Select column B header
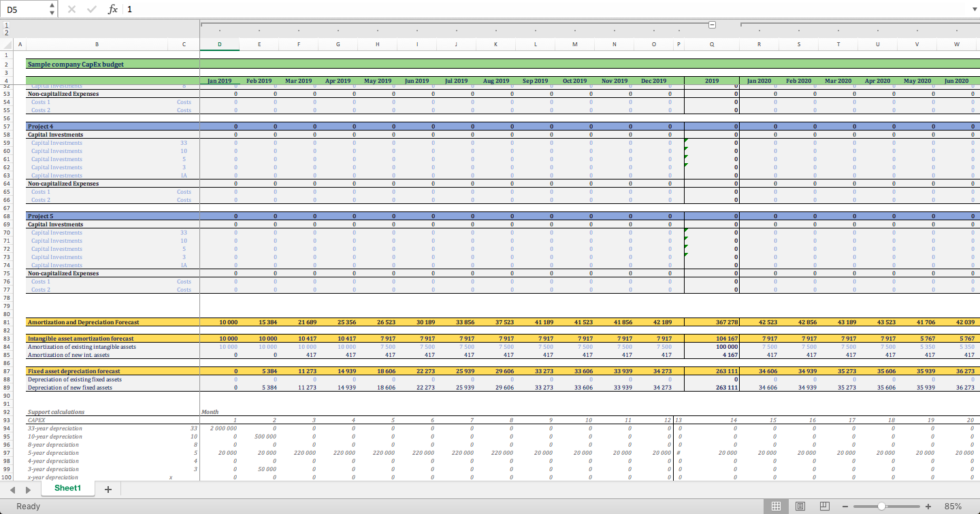Viewport: 980px width, 514px height. (x=97, y=44)
